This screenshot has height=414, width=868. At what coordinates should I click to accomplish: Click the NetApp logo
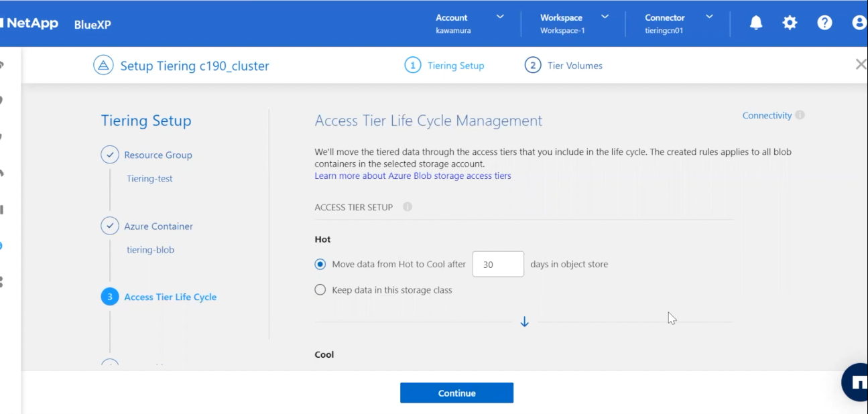click(29, 23)
